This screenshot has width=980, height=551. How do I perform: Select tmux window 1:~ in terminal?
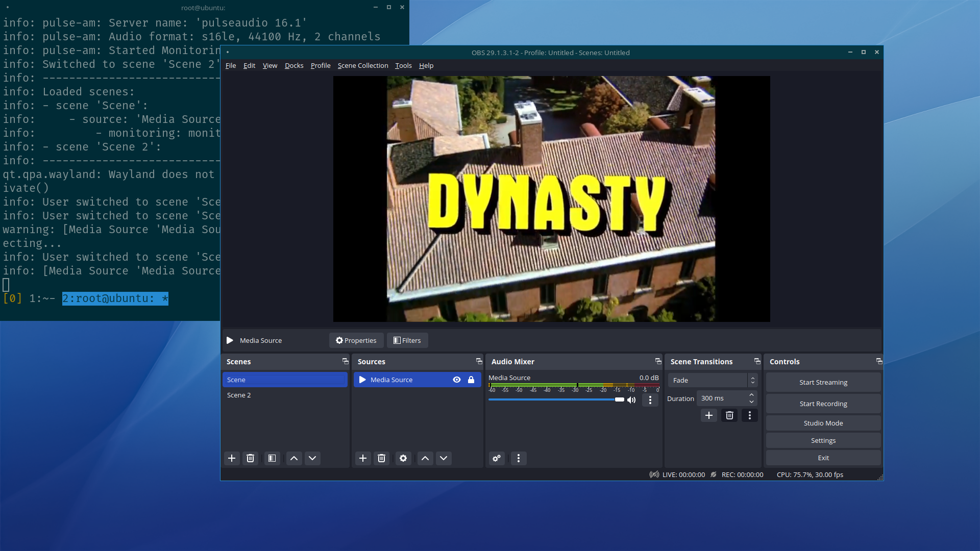click(42, 298)
